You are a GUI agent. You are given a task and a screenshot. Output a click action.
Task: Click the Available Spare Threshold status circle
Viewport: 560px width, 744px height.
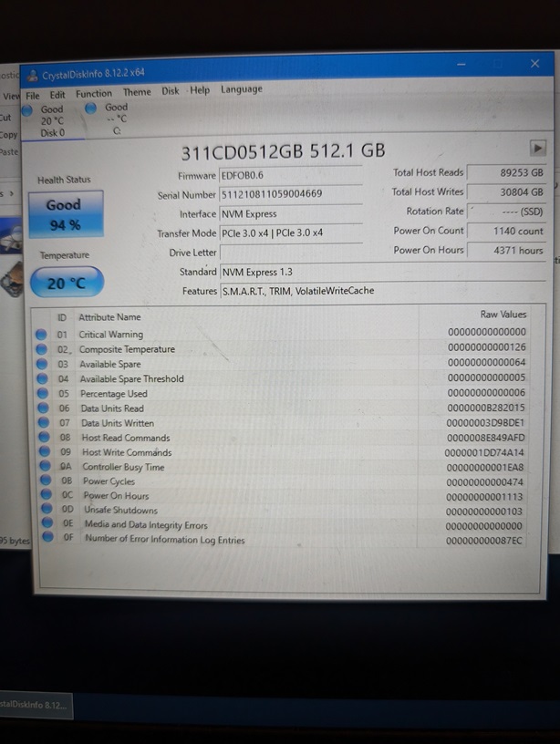click(43, 378)
